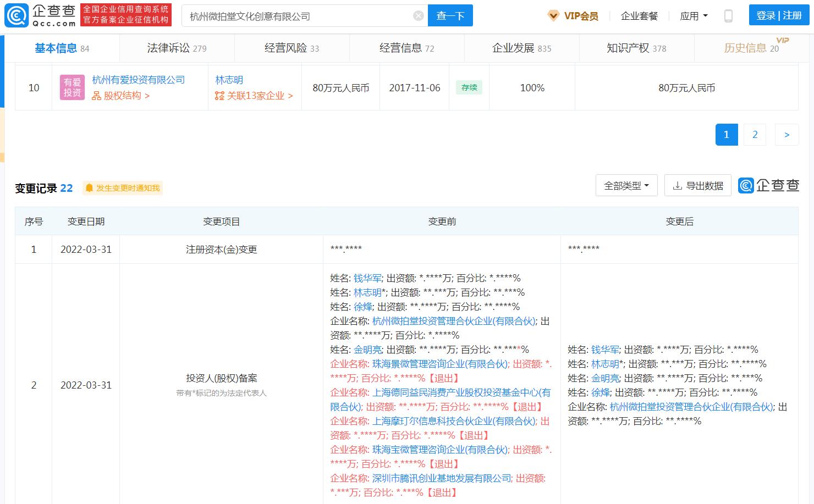Open 上海德同益民消费产业股权投资基金中心 link
The height and width of the screenshot is (504, 814).
(441, 400)
